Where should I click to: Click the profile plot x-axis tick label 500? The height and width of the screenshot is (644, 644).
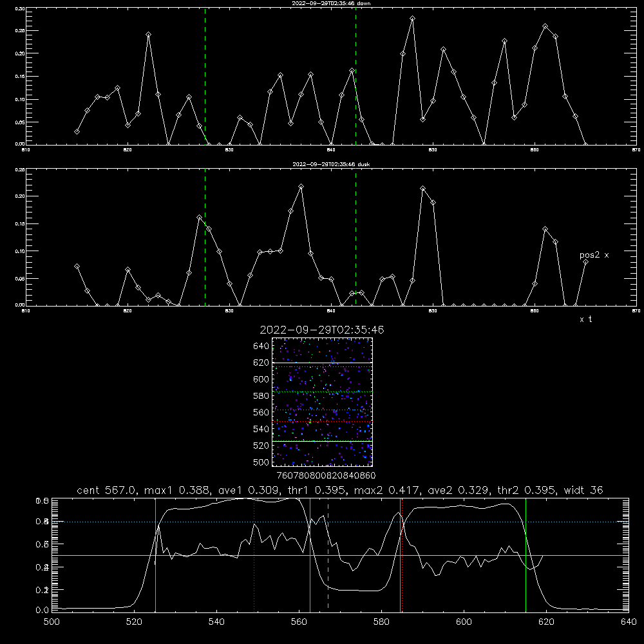[x=52, y=621]
